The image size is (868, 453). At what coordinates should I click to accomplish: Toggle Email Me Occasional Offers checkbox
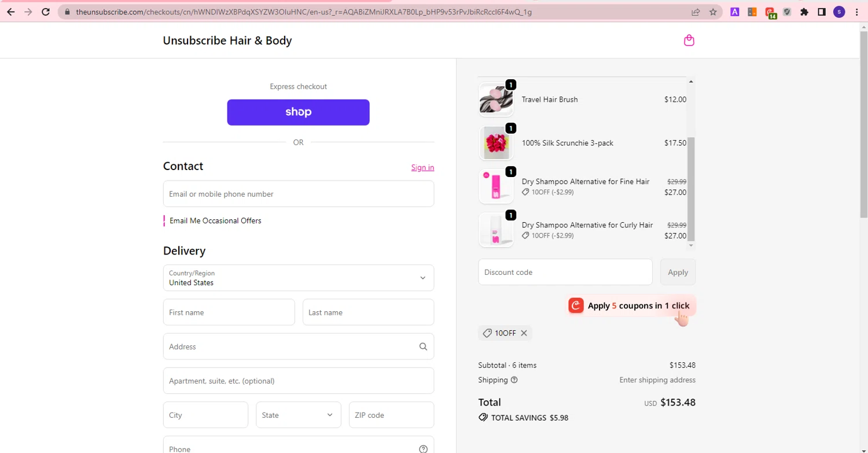(x=164, y=220)
